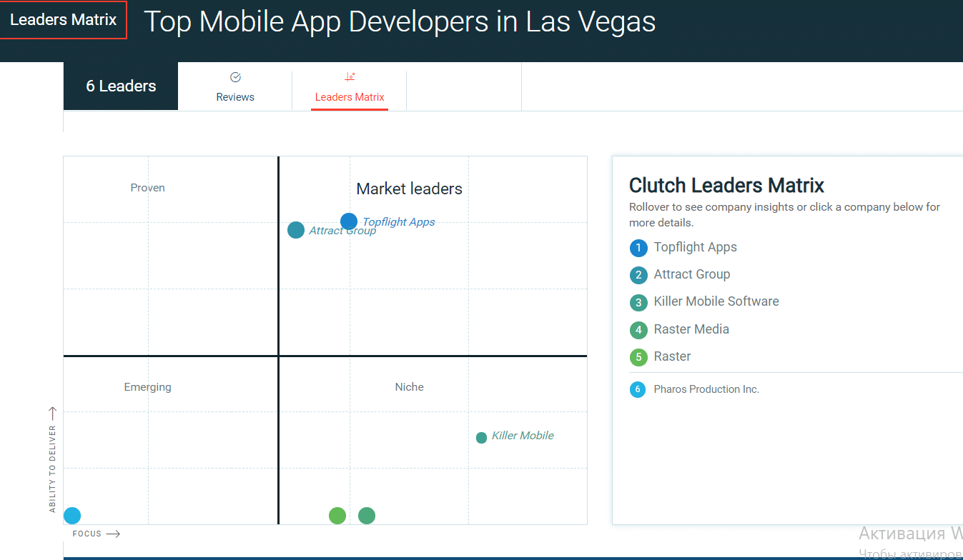Click the Emerging quadrant label
Image resolution: width=963 pixels, height=560 pixels.
(x=147, y=387)
